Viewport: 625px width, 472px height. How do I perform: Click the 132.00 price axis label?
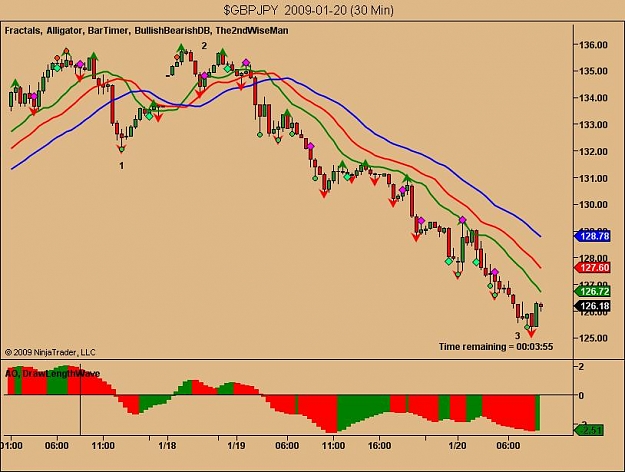click(x=594, y=151)
